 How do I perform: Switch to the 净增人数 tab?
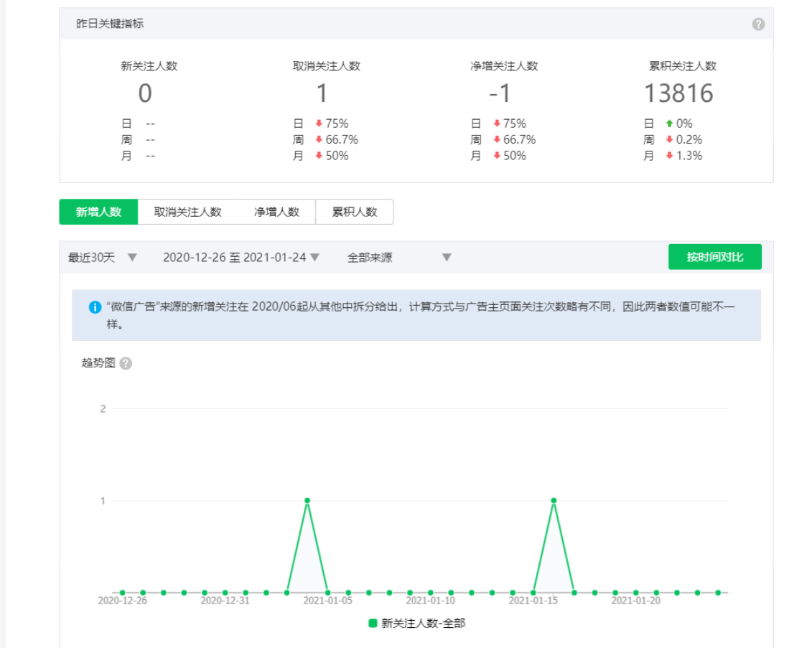tap(276, 212)
